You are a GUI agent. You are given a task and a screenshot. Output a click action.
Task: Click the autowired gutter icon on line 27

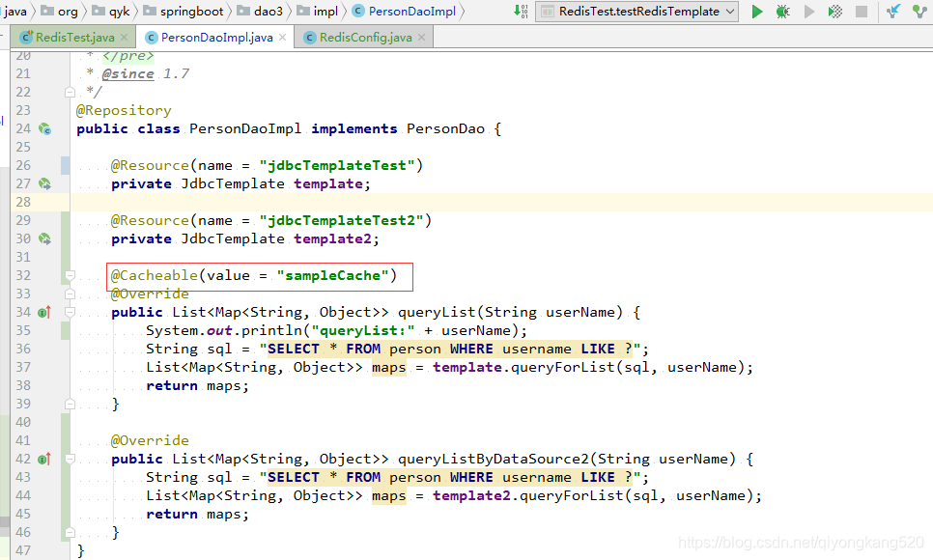[44, 183]
